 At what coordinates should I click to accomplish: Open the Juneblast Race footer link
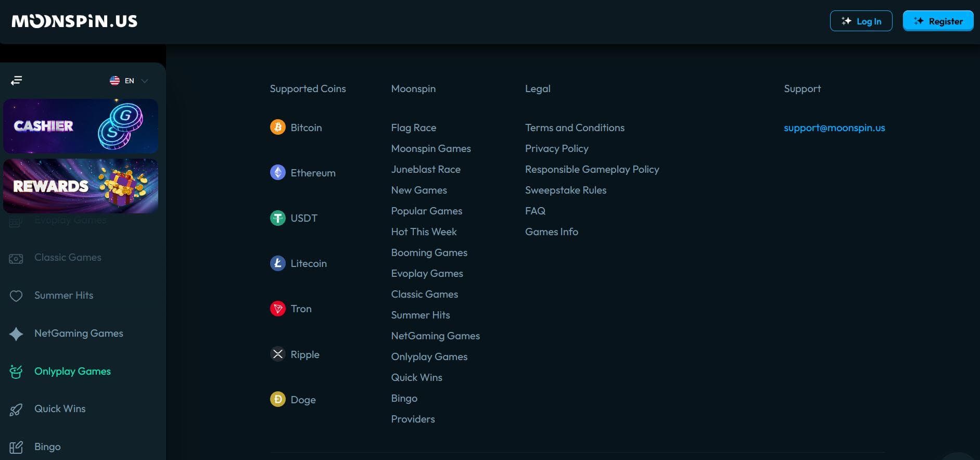pyautogui.click(x=426, y=169)
